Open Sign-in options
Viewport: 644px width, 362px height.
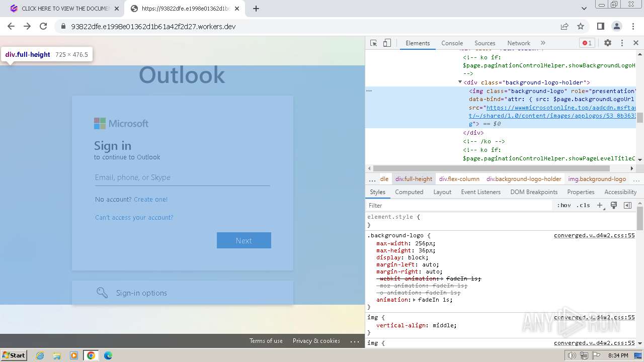[182, 293]
